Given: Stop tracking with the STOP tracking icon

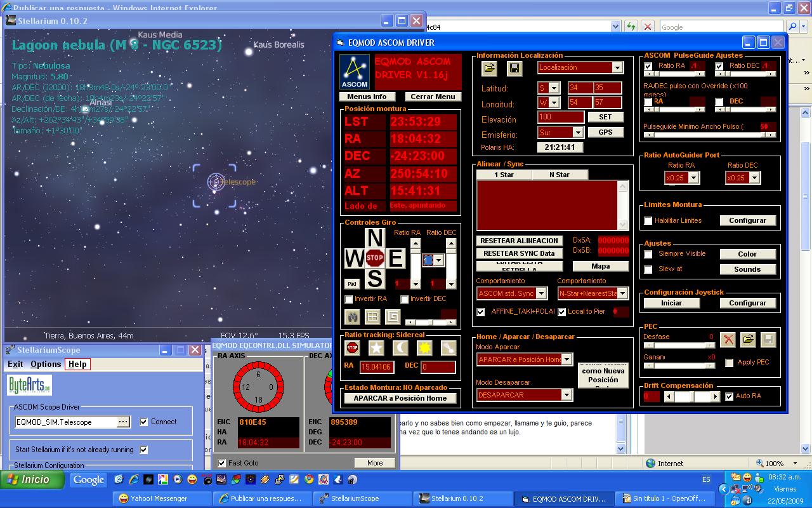Looking at the screenshot, I should click(x=353, y=348).
